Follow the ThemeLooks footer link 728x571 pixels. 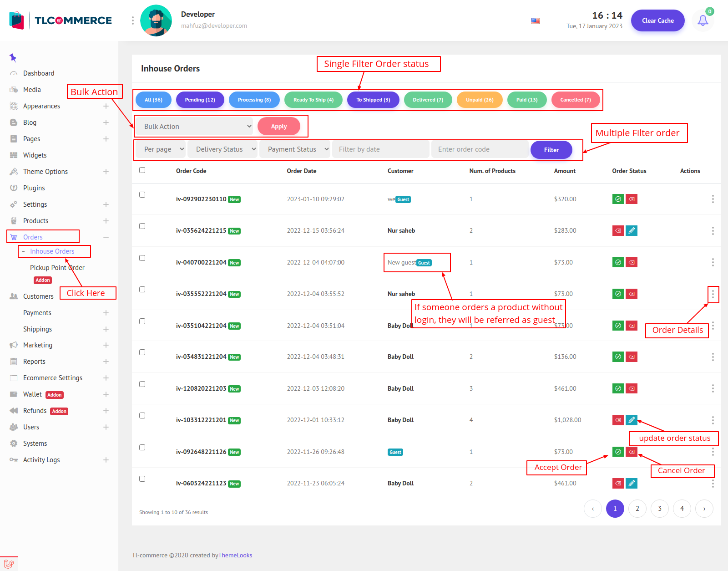[x=235, y=555]
